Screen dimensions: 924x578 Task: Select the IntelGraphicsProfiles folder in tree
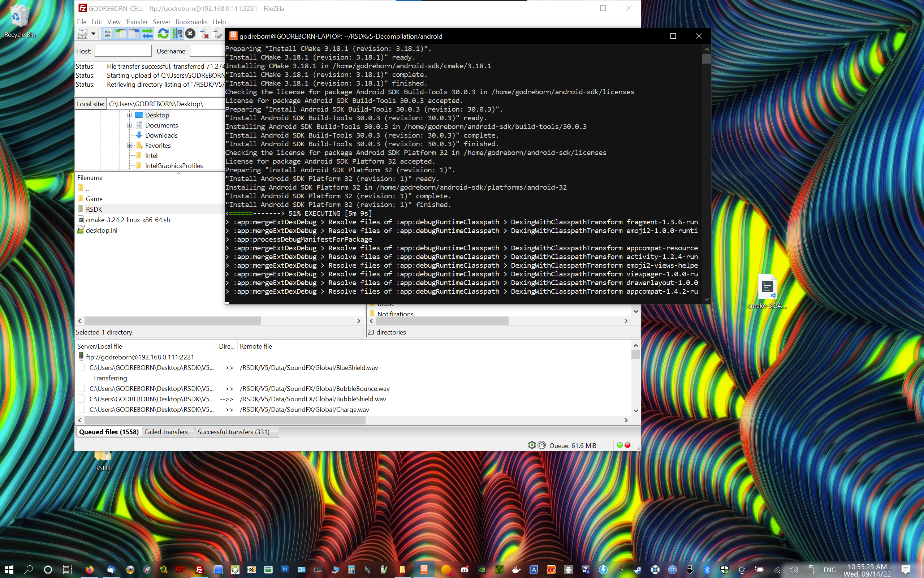174,165
